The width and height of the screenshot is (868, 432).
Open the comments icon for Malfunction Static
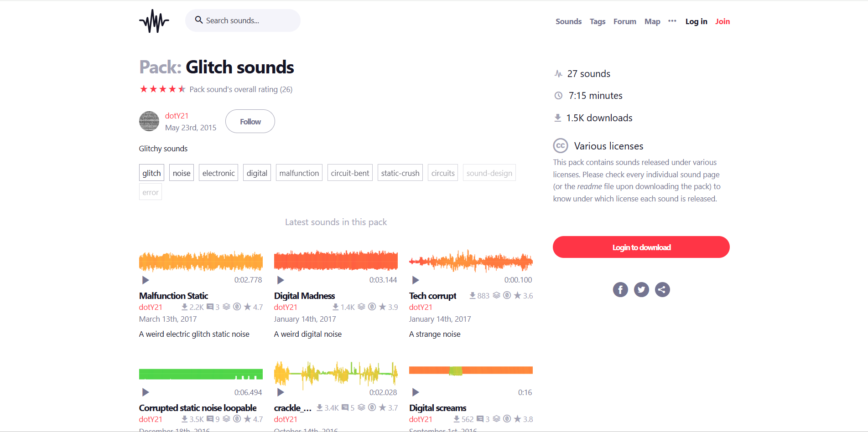tap(210, 307)
